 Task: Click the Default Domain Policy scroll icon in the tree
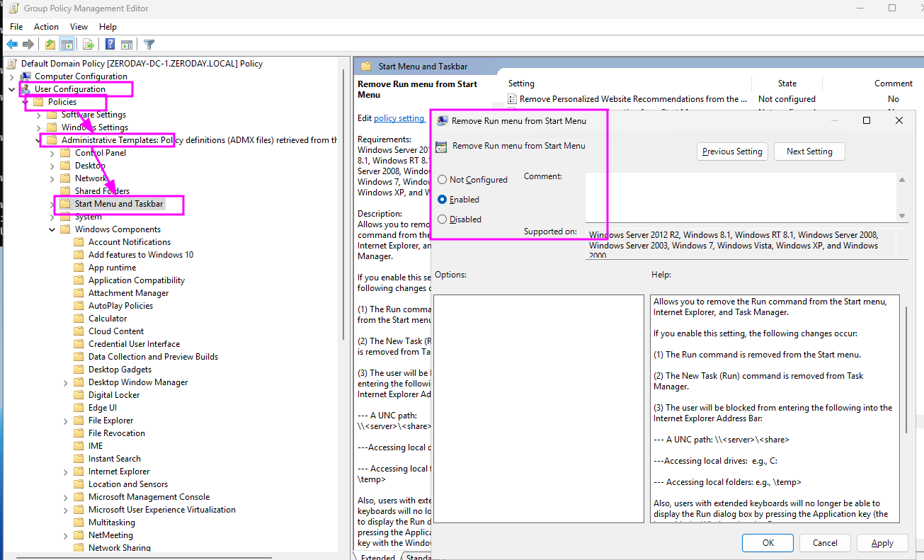12,64
